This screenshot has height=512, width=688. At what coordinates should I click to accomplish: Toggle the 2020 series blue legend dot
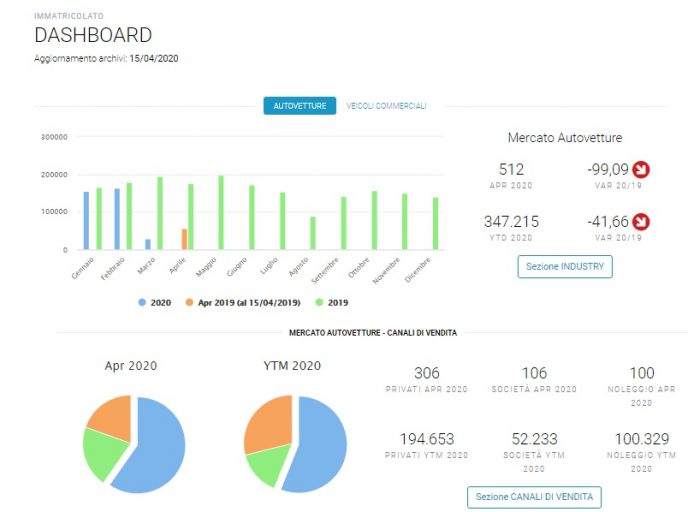(142, 302)
